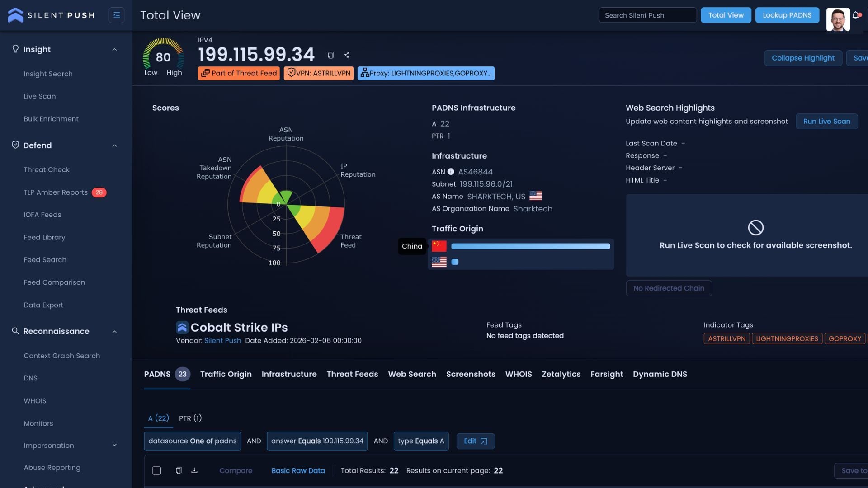Click the Total View button

click(x=726, y=15)
